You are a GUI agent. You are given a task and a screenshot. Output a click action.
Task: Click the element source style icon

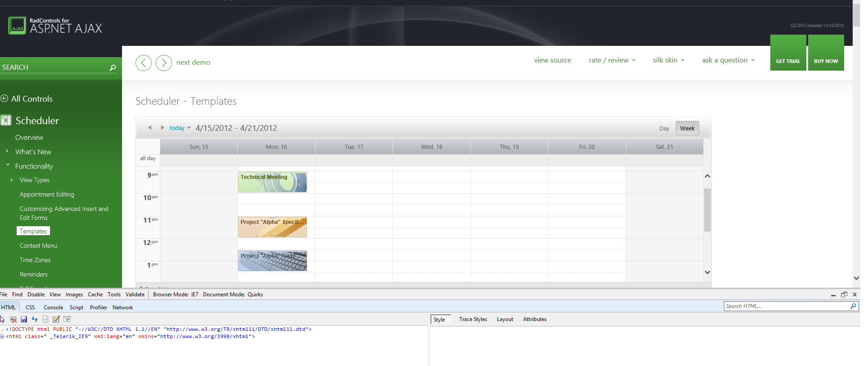pos(45,319)
